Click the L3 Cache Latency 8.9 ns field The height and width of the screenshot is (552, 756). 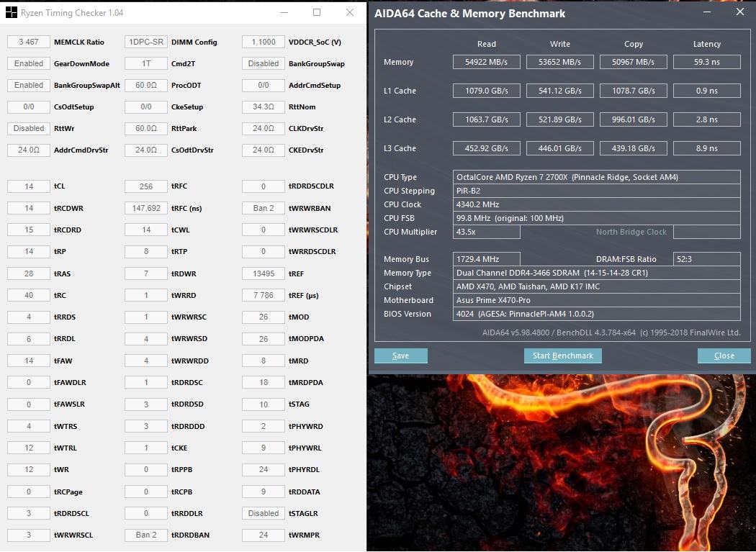(x=707, y=148)
